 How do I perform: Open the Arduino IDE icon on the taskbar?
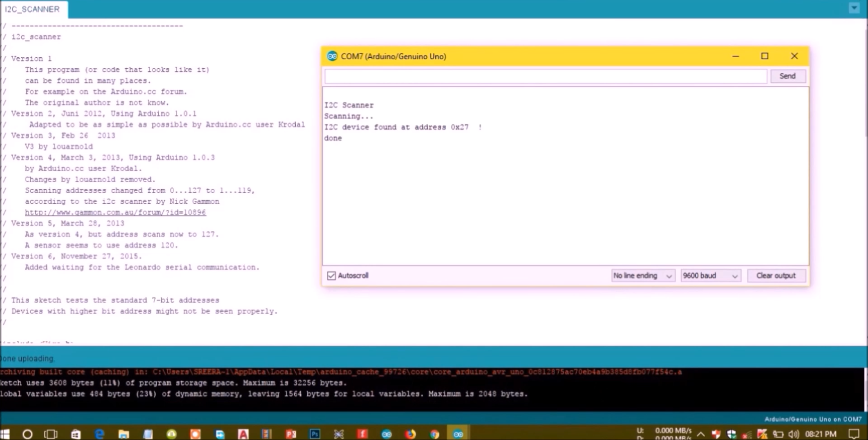pos(458,434)
